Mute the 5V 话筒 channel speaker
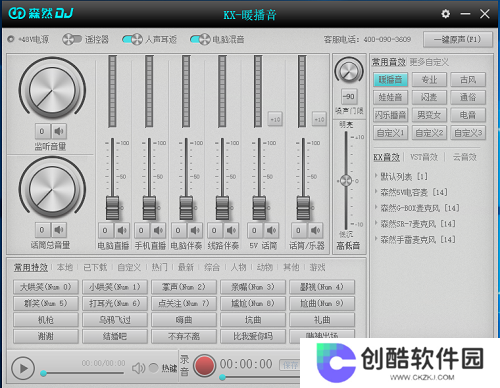Image resolution: width=500 pixels, height=388 pixels. (x=271, y=230)
